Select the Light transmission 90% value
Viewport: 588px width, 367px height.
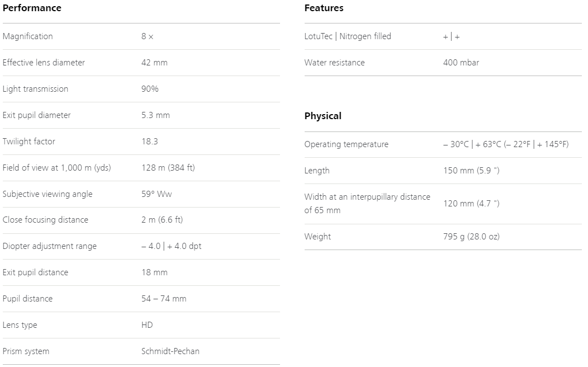pos(150,89)
